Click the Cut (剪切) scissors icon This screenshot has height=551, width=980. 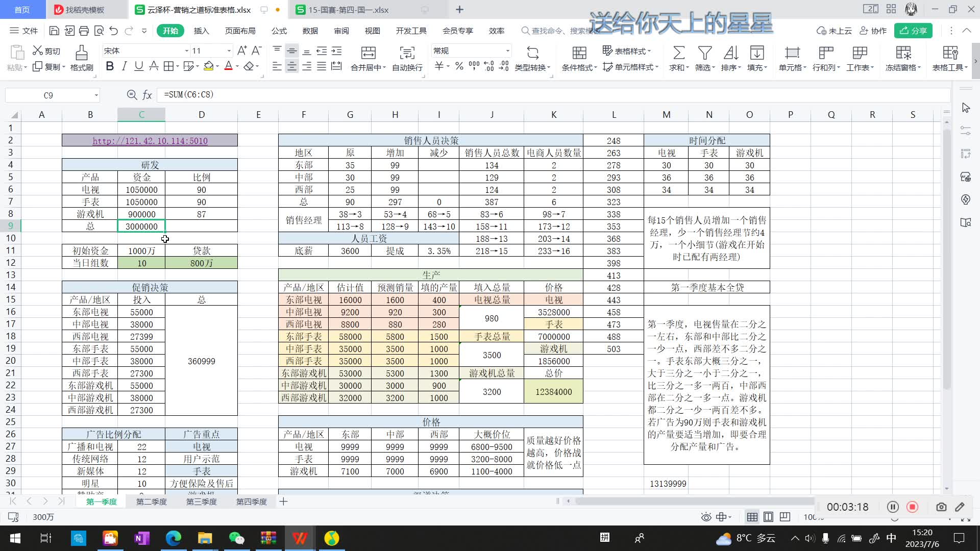pos(38,51)
